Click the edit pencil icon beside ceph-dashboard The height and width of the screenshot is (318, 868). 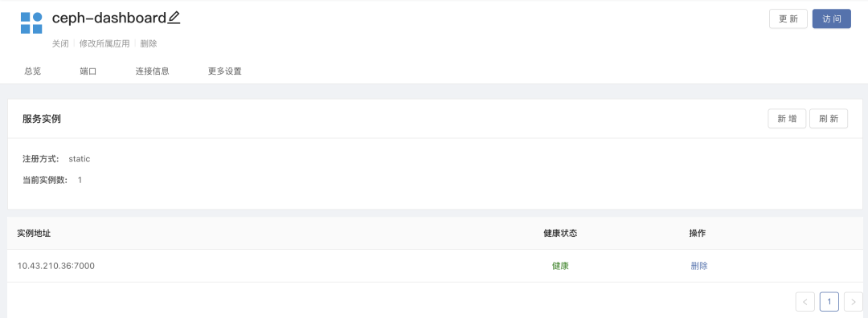coord(174,18)
